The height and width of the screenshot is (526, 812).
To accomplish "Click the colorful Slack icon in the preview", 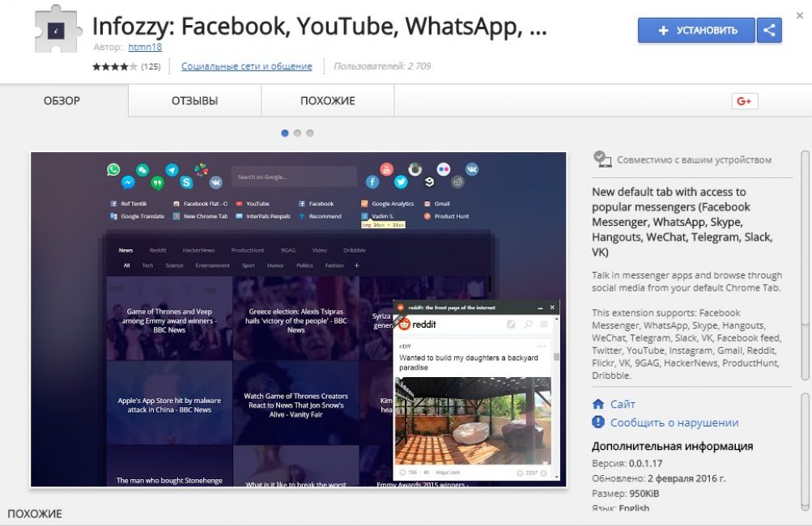I will coord(201,169).
